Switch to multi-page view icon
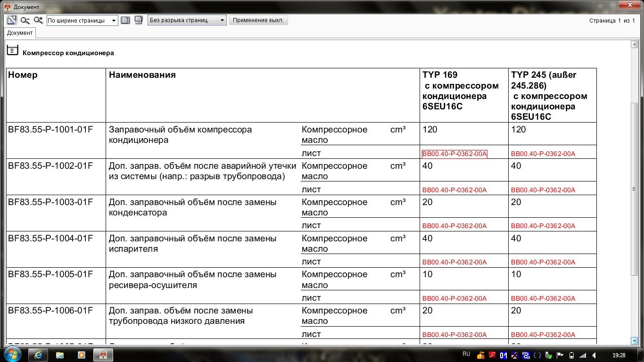Screen dimensions: 644x362 point(139,20)
